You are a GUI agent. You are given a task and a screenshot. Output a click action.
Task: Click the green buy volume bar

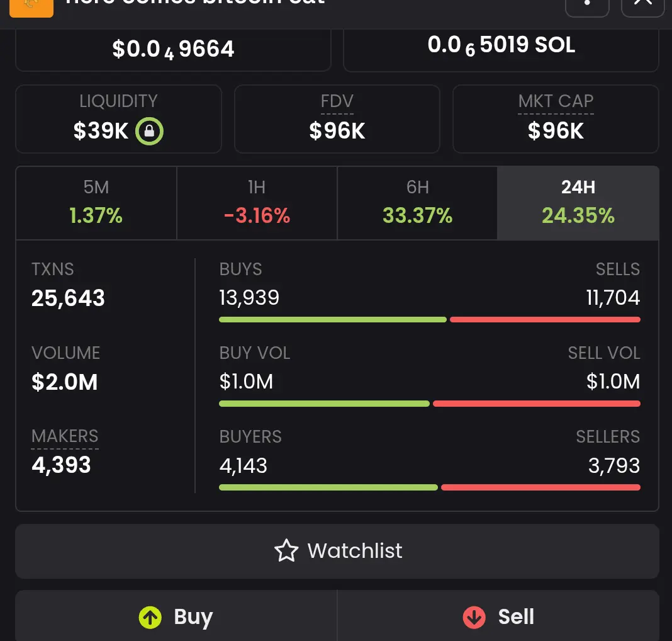coord(324,404)
